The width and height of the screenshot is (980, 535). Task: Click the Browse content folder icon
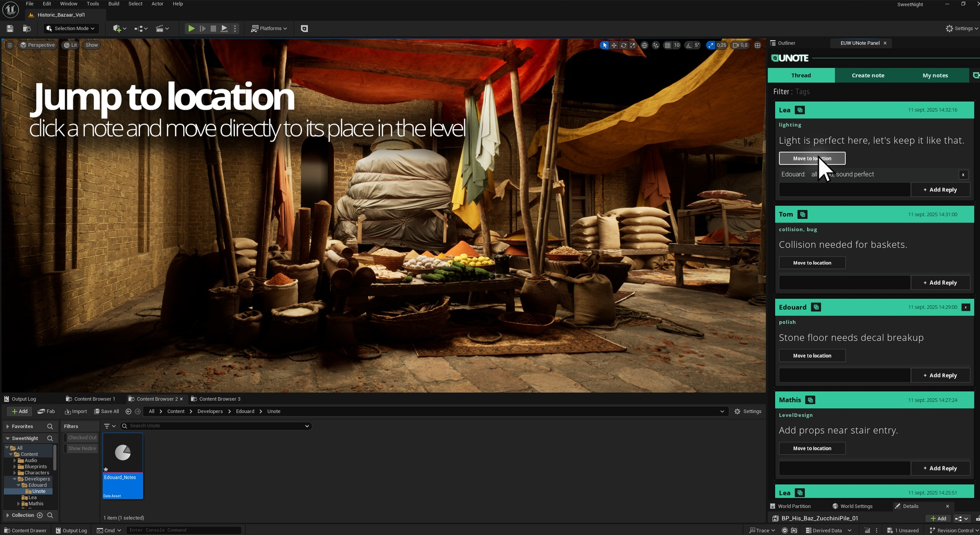tap(27, 29)
